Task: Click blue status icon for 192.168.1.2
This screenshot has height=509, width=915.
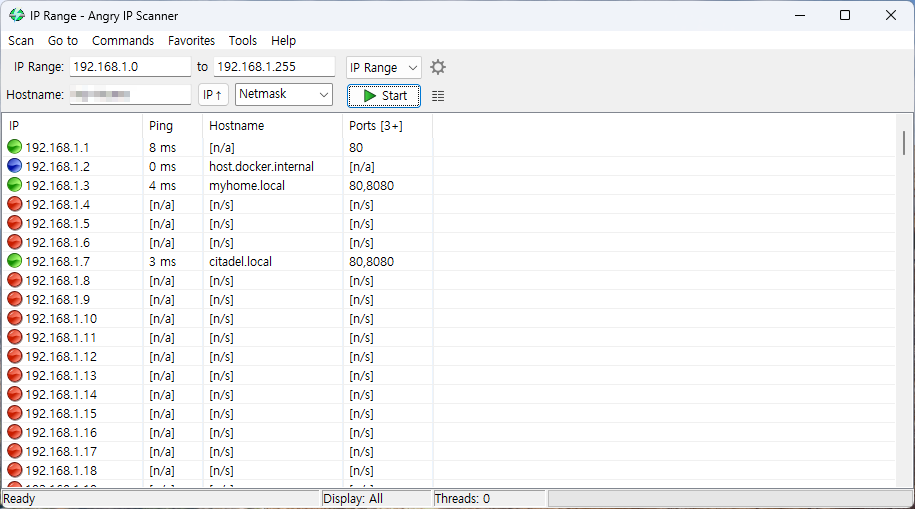Action: click(x=15, y=167)
